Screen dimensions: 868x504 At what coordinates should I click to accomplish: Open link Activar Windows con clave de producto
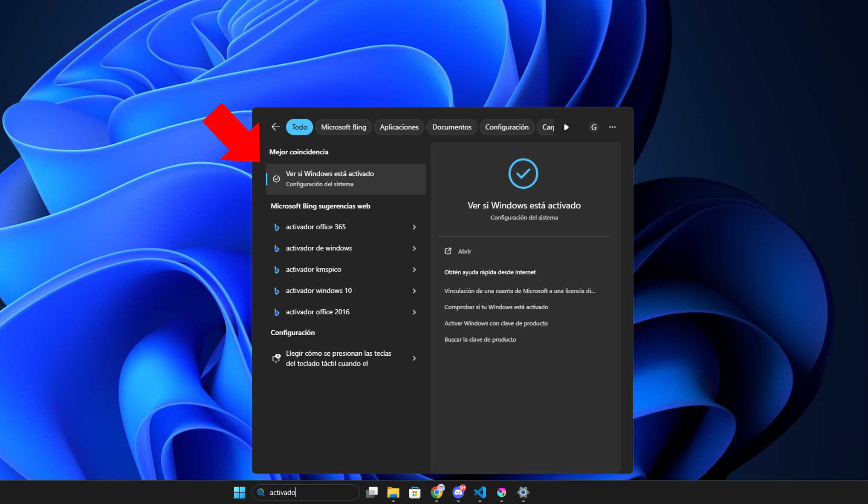(496, 323)
